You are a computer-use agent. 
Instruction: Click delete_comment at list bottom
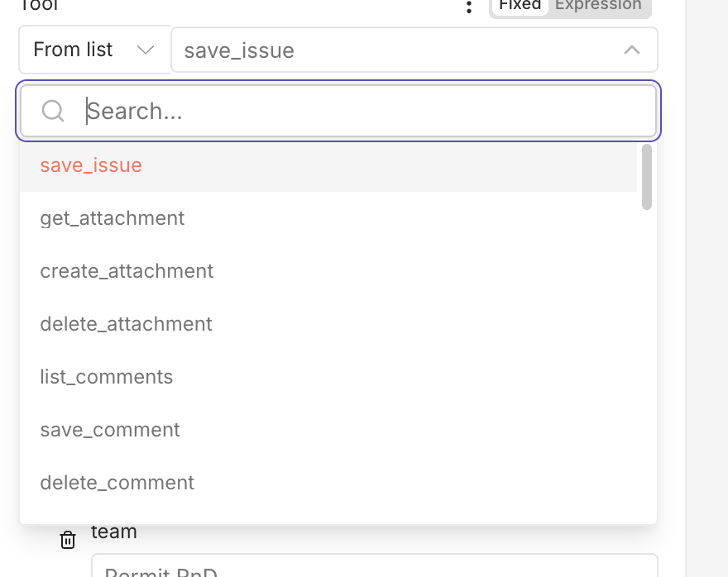pos(117,483)
